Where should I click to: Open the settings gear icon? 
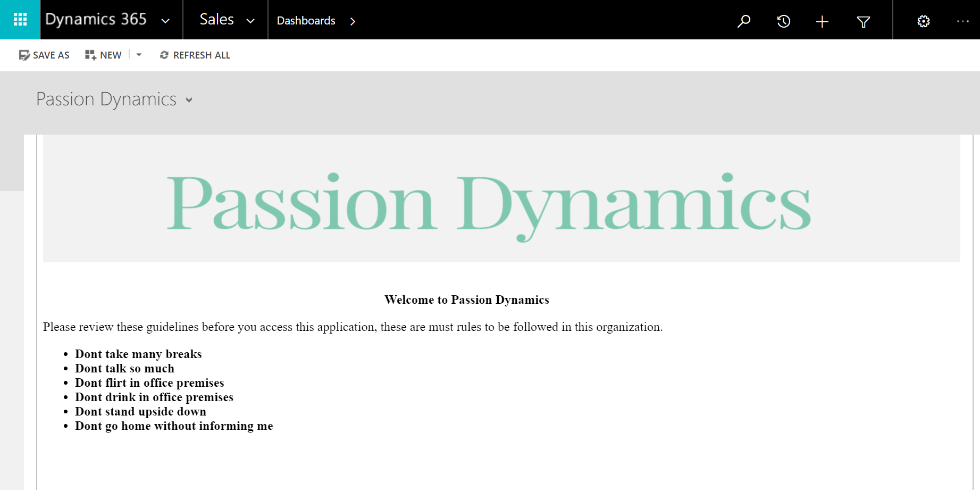pyautogui.click(x=924, y=21)
